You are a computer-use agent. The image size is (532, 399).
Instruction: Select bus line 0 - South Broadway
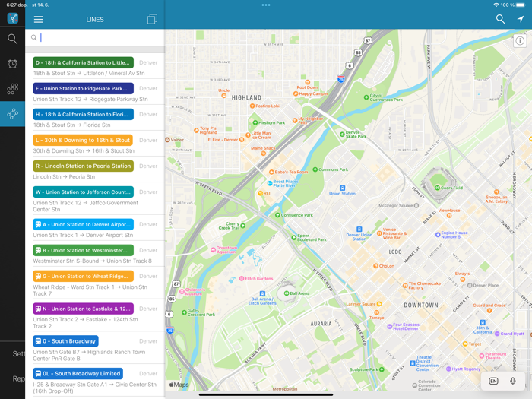(x=65, y=341)
